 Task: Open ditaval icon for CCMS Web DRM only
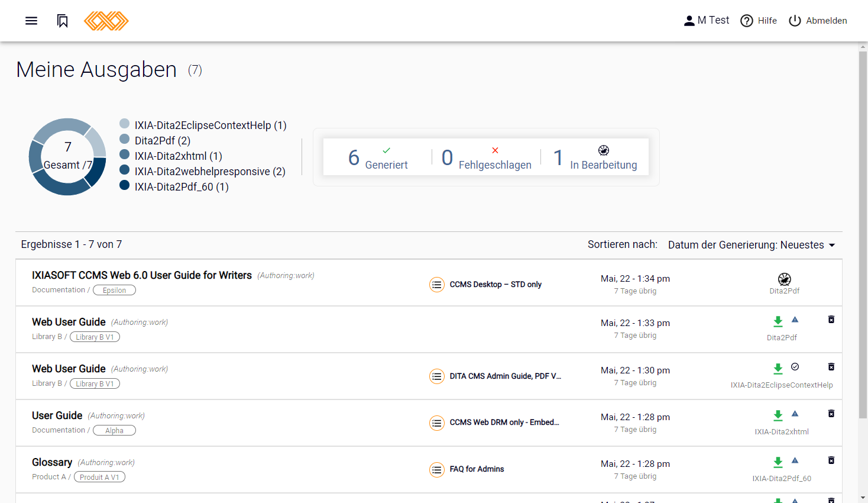click(x=437, y=423)
